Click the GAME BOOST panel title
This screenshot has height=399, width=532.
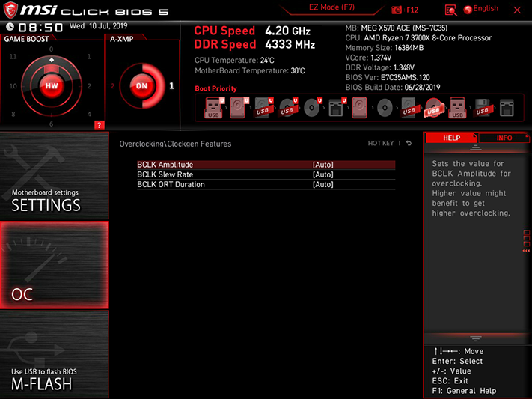(26, 39)
